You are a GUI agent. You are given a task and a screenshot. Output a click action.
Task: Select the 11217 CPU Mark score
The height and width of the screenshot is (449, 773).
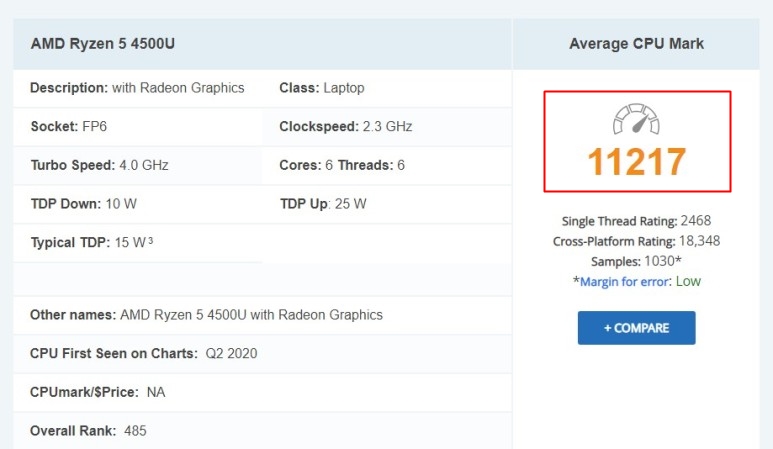636,161
